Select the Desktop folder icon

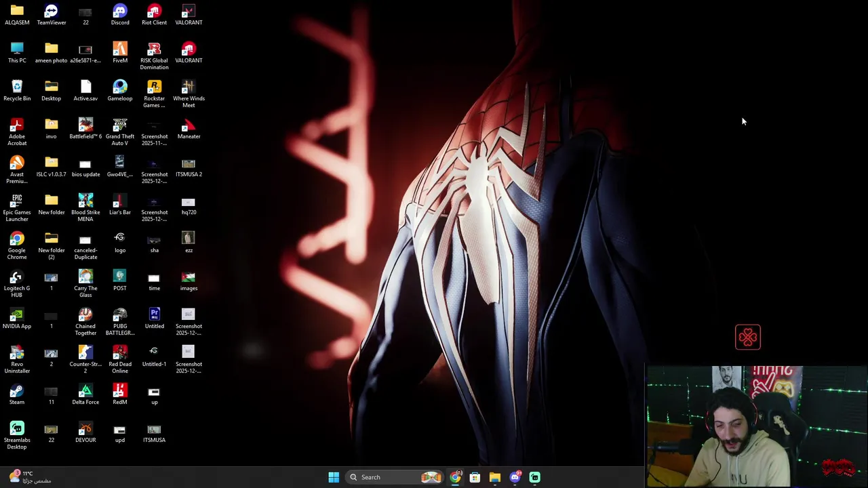pos(52,91)
